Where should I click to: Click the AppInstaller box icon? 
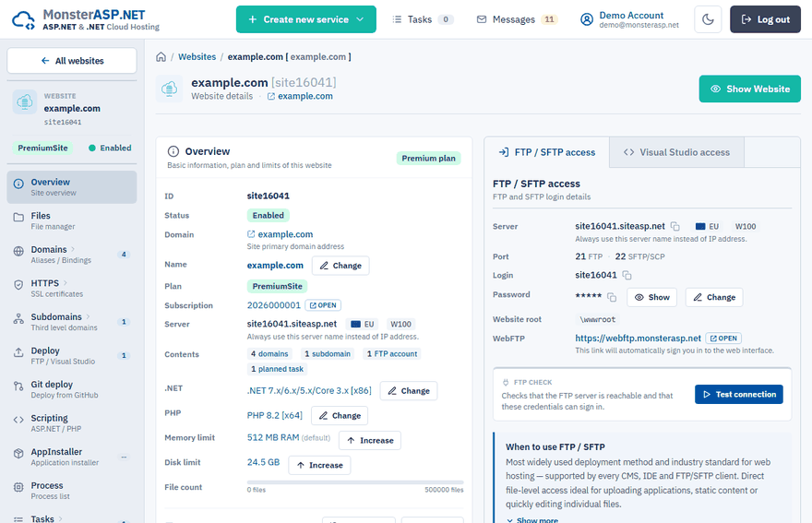(18, 453)
